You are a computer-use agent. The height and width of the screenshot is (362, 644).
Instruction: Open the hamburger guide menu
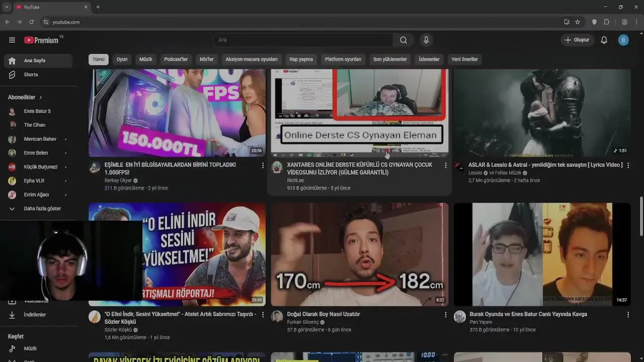[x=12, y=40]
